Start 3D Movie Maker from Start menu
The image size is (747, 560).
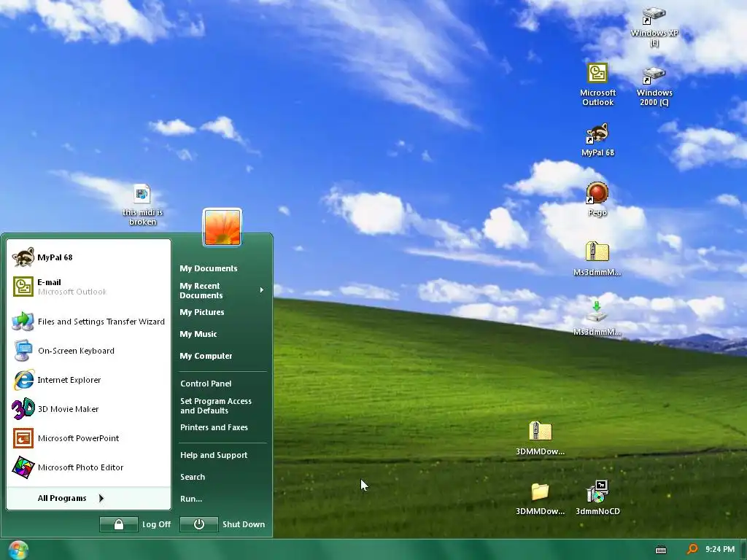pyautogui.click(x=88, y=409)
